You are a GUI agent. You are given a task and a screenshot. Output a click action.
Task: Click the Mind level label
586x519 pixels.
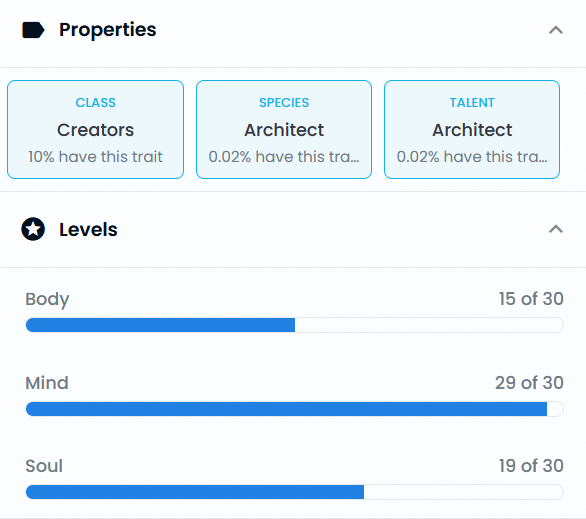47,383
